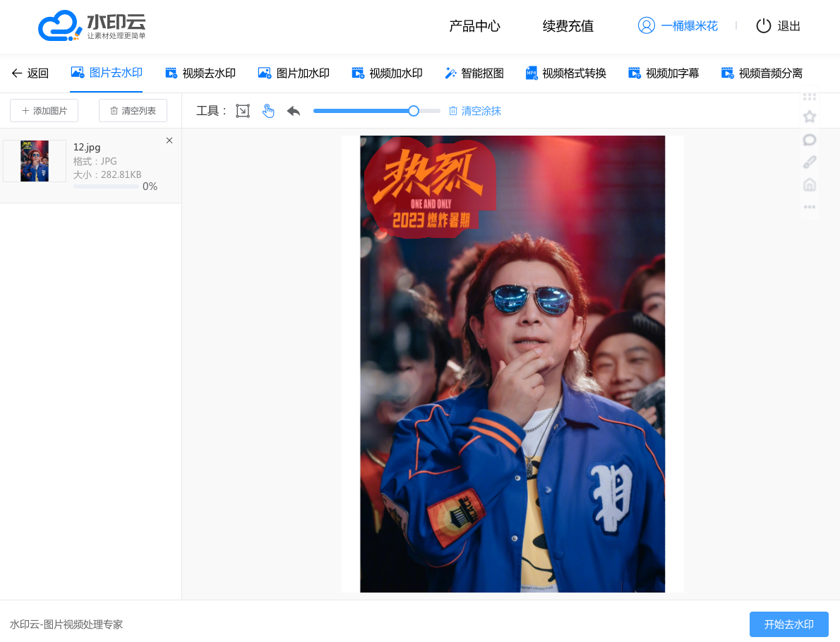Click the 视频加水印 tab icon
Viewport: 840px width, 642px height.
coord(358,73)
